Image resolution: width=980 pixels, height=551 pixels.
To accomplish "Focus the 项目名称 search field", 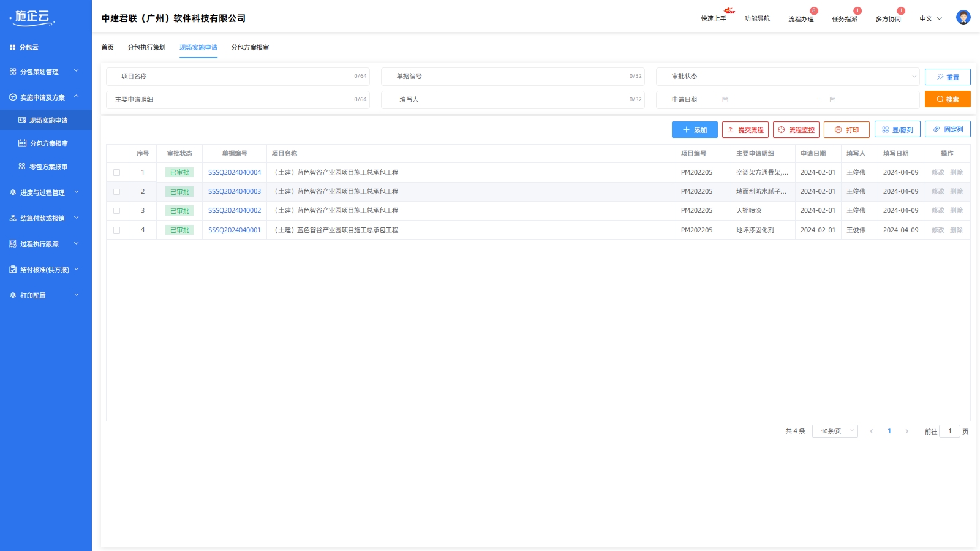I will (x=266, y=77).
